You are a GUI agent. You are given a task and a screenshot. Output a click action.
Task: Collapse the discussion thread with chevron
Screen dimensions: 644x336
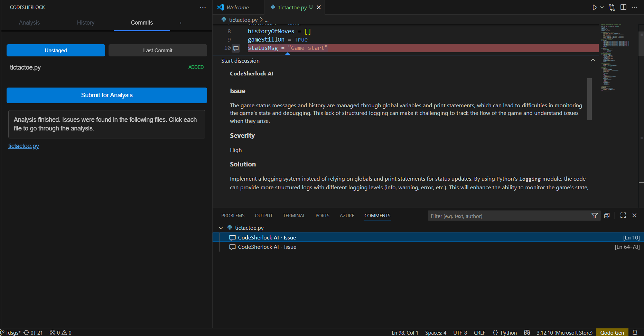(593, 60)
